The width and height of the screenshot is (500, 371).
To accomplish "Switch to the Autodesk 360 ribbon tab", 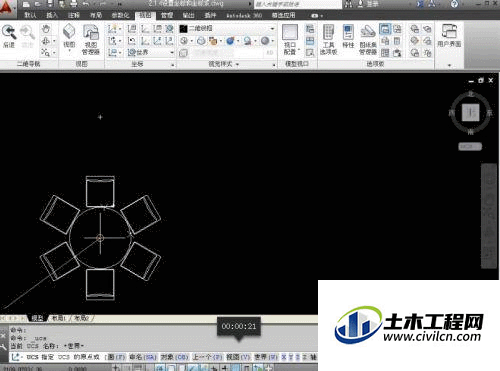I will pos(244,15).
